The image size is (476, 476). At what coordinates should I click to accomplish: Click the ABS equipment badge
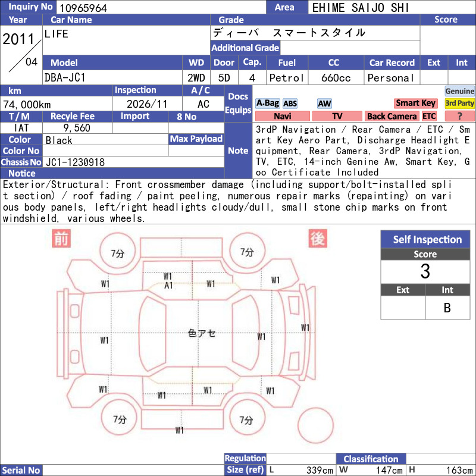point(290,104)
